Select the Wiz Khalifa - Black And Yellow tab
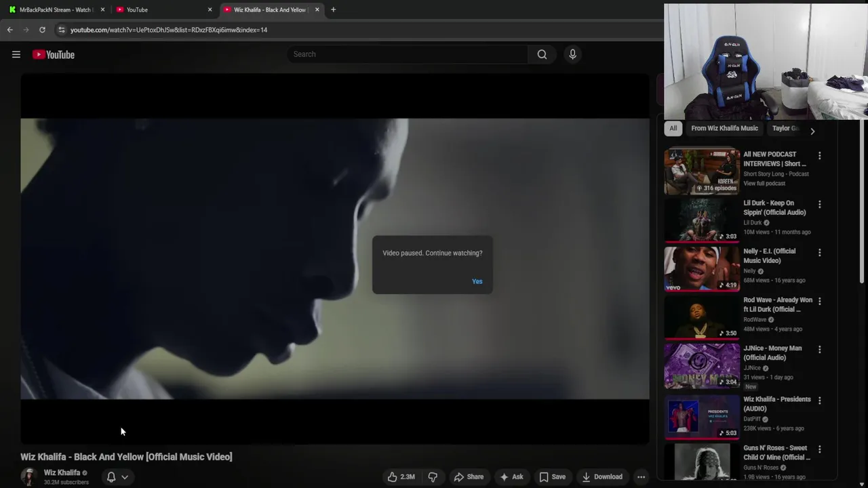Image resolution: width=868 pixels, height=488 pixels. (x=271, y=9)
